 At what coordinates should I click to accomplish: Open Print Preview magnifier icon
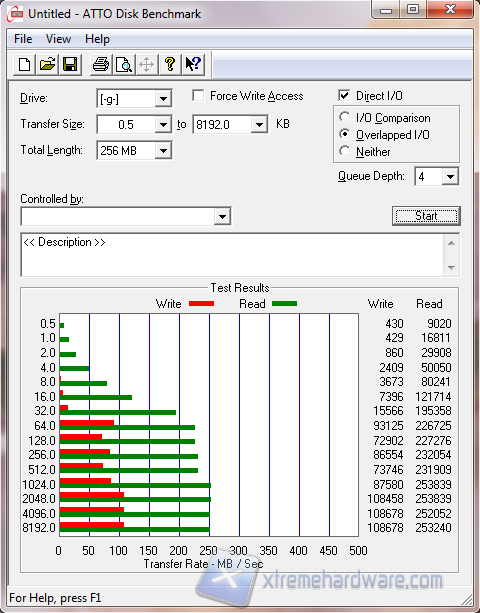[124, 65]
